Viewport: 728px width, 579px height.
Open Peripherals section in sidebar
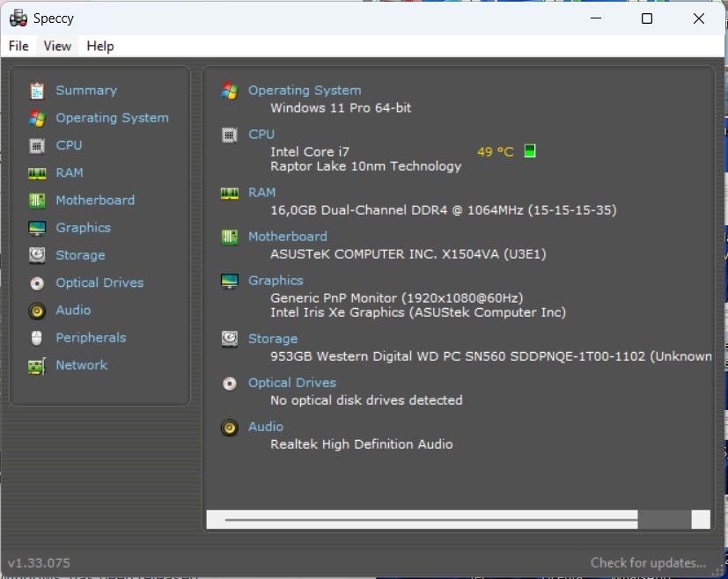tap(91, 338)
